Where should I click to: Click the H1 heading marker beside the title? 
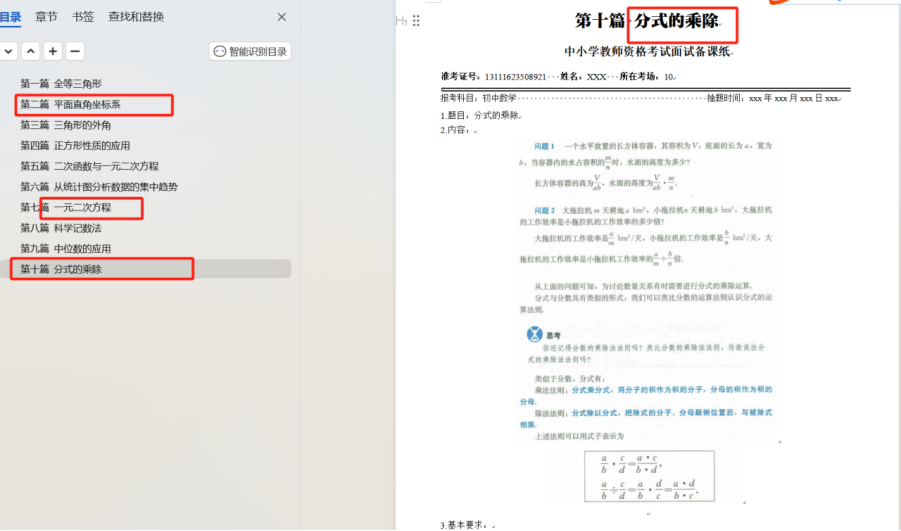point(402,21)
